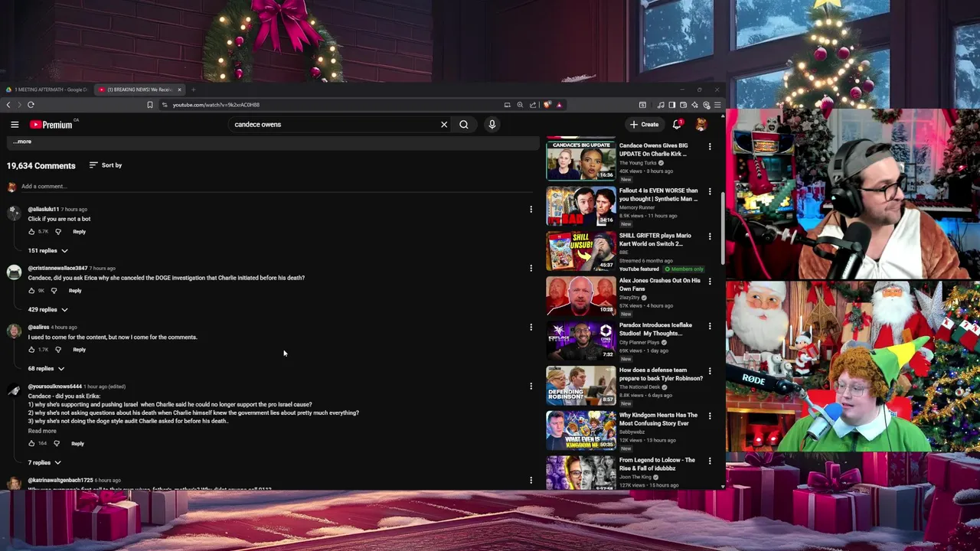Screen dimensions: 980x551
Task: Open YouTube notifications bell
Action: coord(677,125)
